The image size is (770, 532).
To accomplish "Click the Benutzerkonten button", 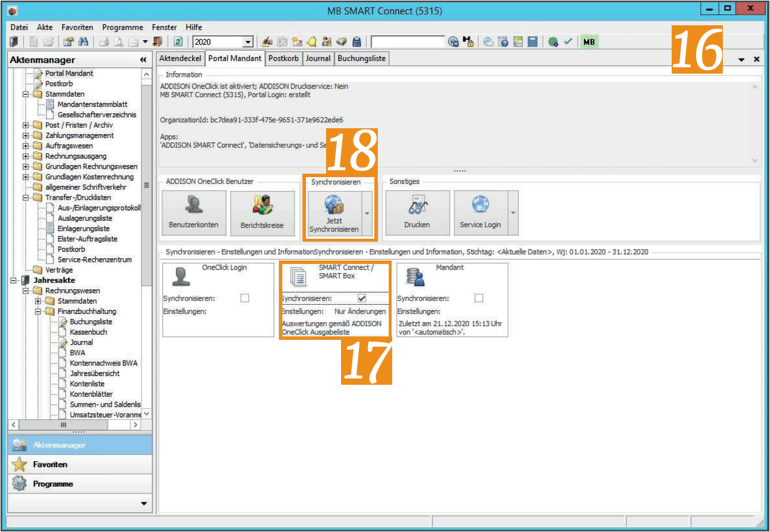I will point(194,213).
